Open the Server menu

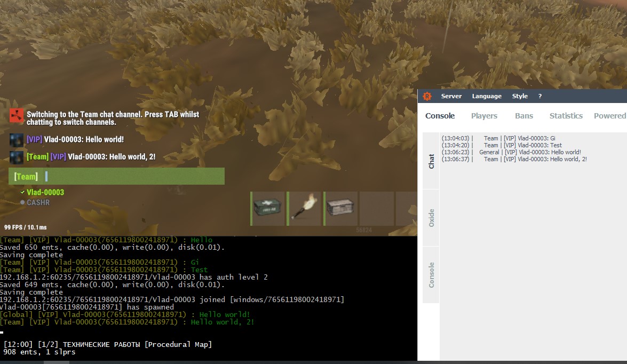coord(451,96)
